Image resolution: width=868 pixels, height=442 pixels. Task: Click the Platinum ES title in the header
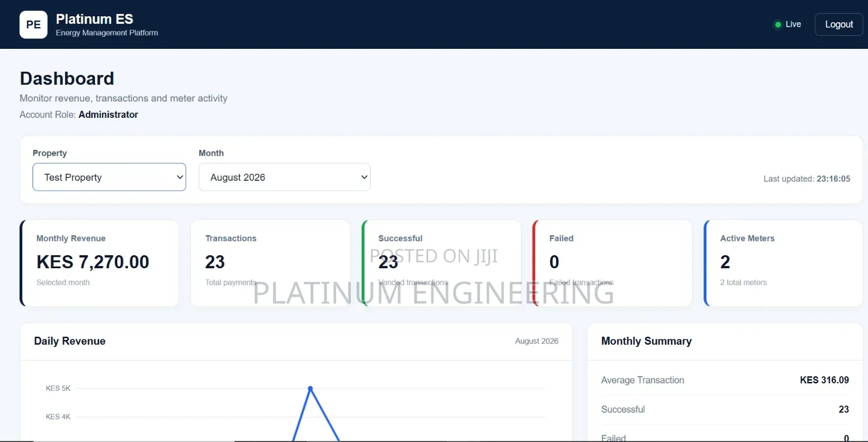tap(94, 19)
